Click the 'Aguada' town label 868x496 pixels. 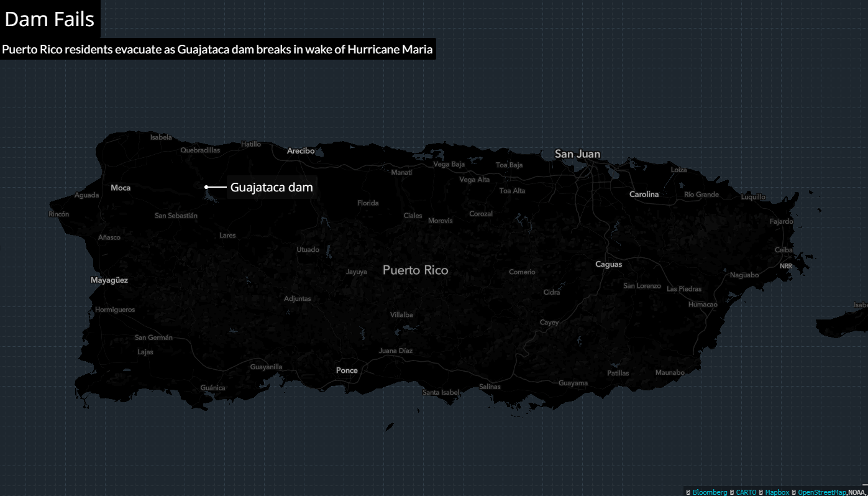87,195
